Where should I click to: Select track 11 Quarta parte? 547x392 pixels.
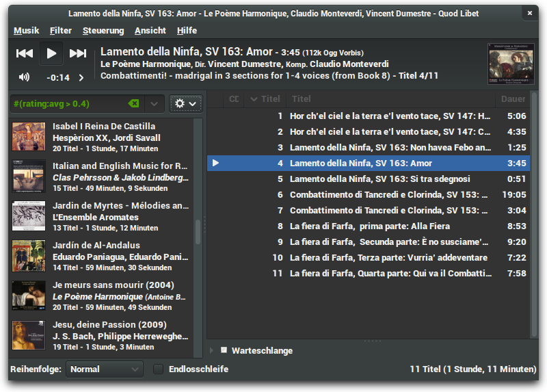click(x=369, y=273)
